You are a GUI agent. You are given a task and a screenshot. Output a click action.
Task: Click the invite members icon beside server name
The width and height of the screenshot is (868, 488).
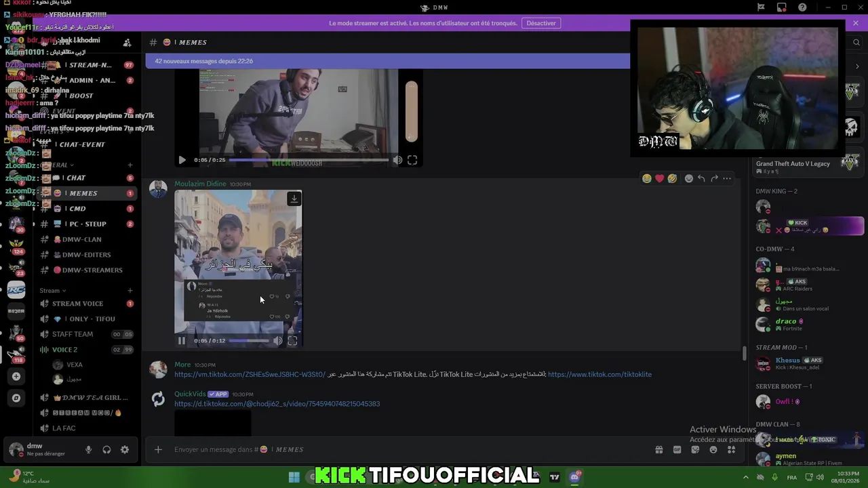(x=127, y=42)
